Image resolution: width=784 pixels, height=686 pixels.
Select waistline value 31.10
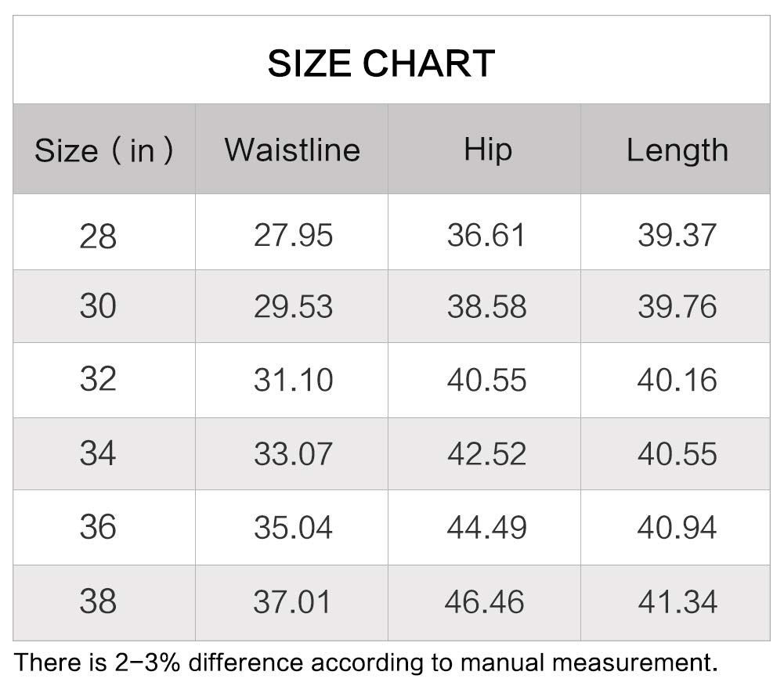(293, 380)
